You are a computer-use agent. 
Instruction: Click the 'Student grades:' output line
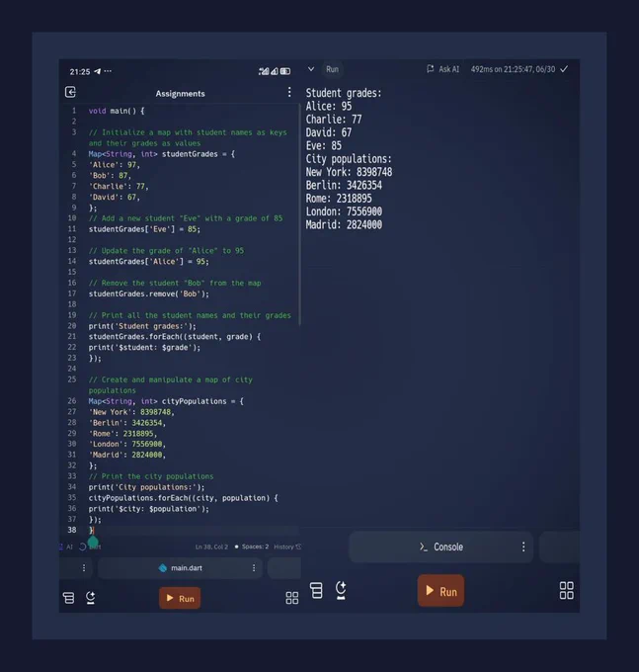(x=344, y=93)
